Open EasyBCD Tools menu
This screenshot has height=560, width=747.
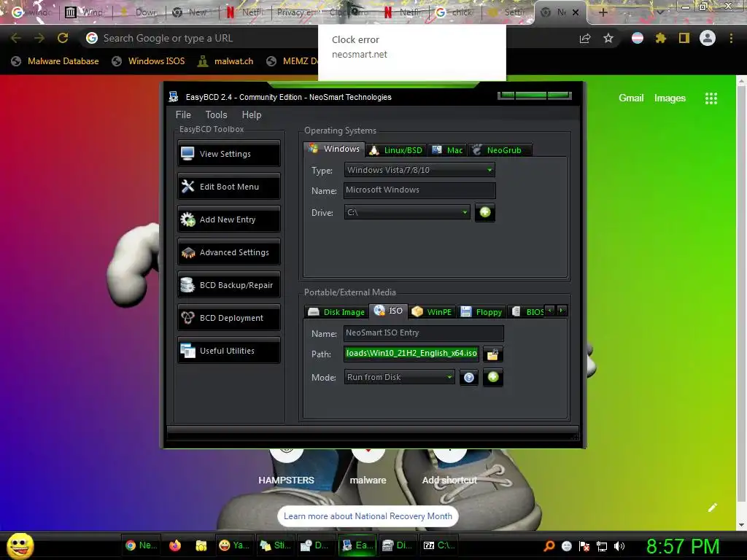click(x=216, y=114)
